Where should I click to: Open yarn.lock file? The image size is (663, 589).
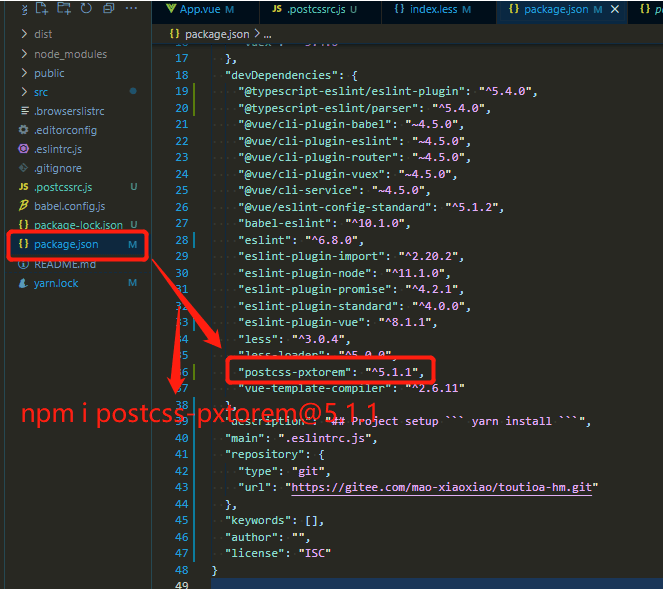pyautogui.click(x=56, y=283)
